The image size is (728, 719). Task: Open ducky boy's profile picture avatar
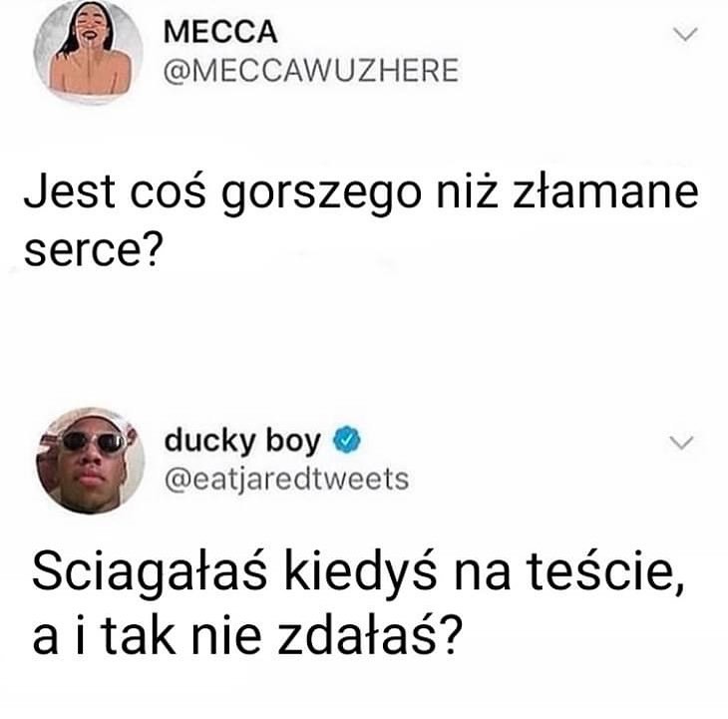(91, 461)
